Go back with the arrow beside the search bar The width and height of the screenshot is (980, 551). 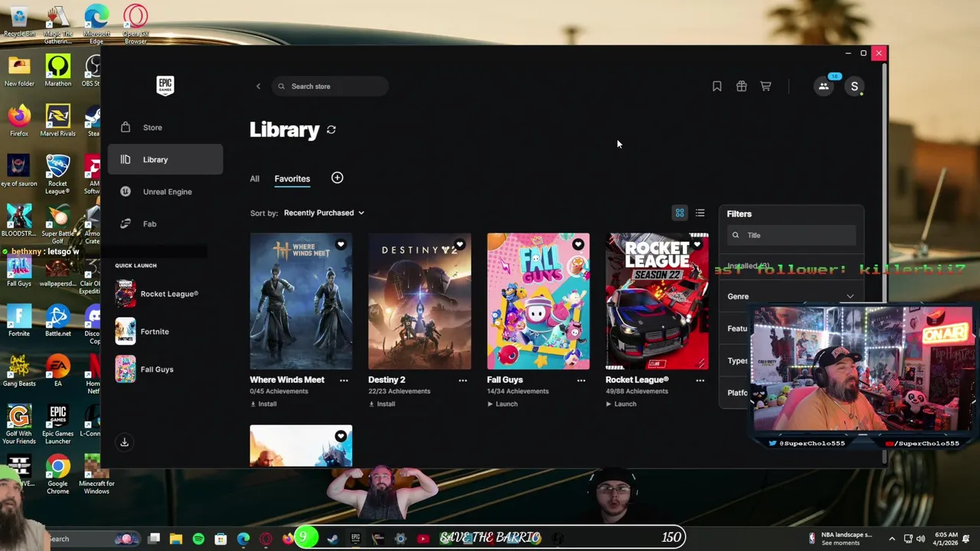coord(258,86)
